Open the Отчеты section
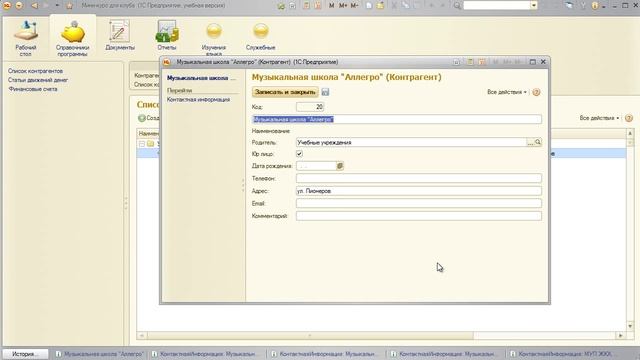The image size is (640, 360). pos(167,36)
